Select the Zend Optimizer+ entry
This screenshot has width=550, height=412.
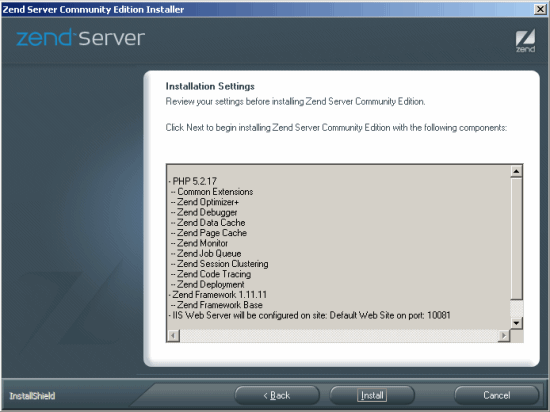205,202
